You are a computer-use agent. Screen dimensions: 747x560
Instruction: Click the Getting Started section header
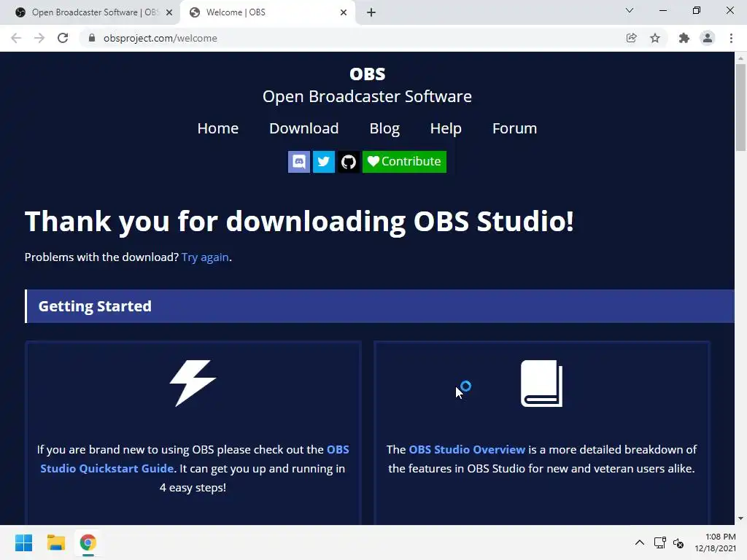coord(379,306)
